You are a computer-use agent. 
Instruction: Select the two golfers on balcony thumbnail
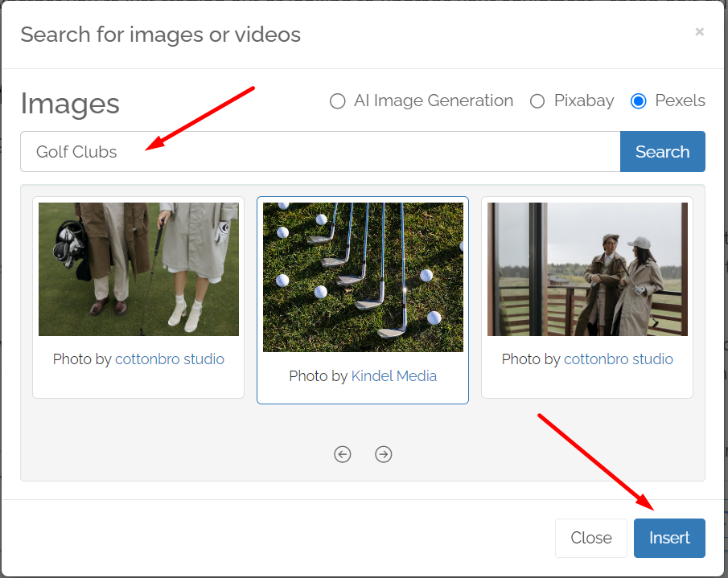(x=587, y=269)
